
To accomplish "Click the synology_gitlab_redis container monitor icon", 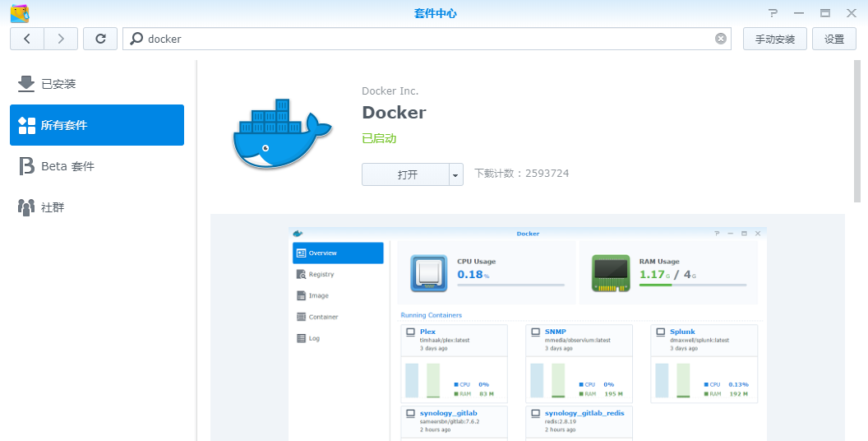I will tap(535, 414).
